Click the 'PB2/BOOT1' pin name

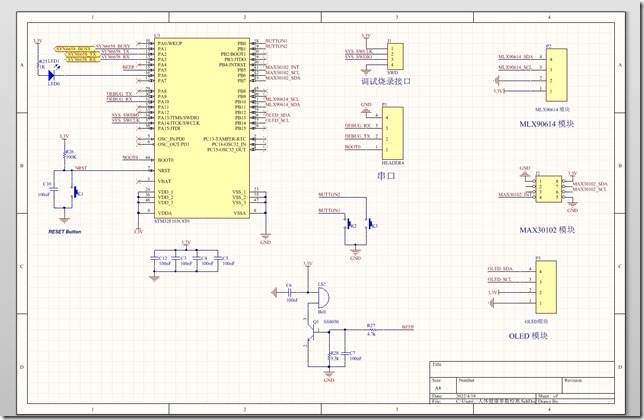click(233, 54)
